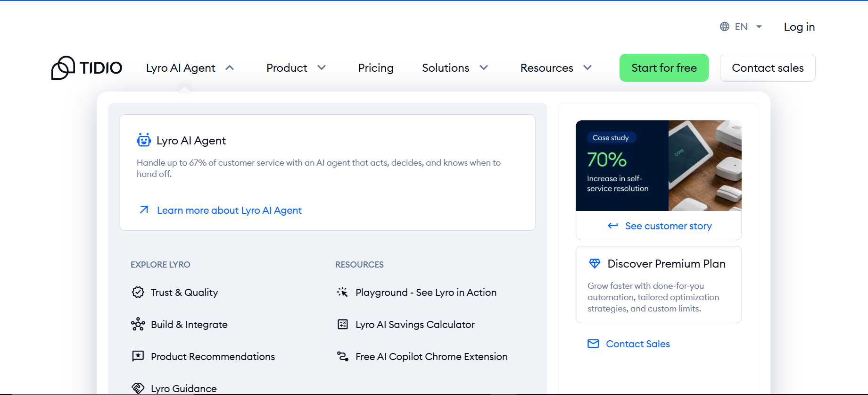Expand the Product menu chevron
Image resolution: width=868 pixels, height=395 pixels.
pyautogui.click(x=322, y=67)
